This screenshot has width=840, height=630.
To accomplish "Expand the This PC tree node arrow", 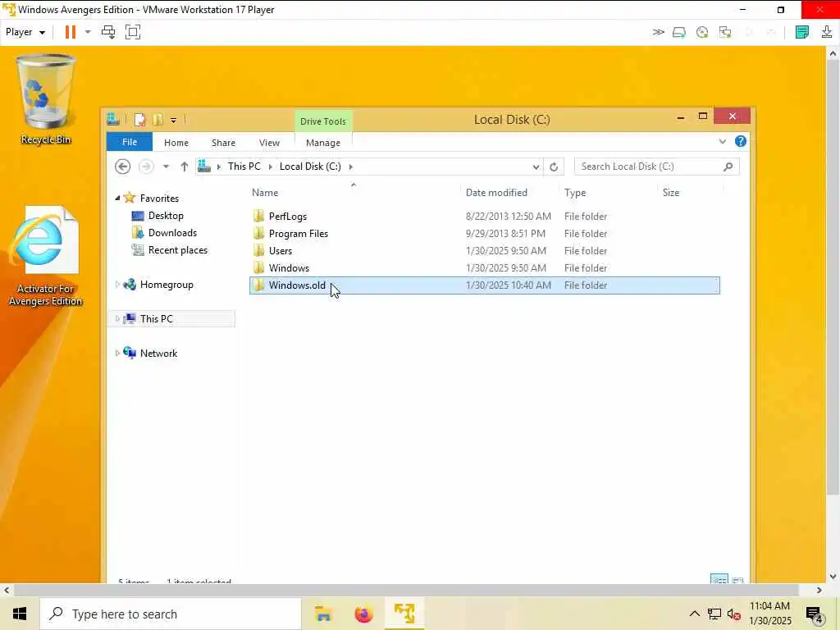I will pos(117,319).
